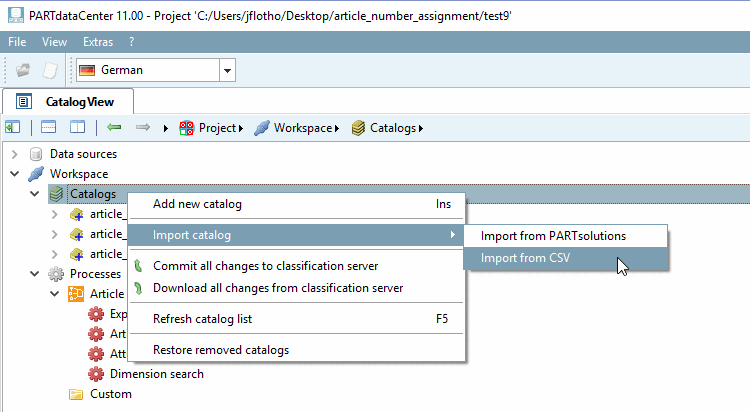Click the gray forward arrow

pyautogui.click(x=142, y=128)
